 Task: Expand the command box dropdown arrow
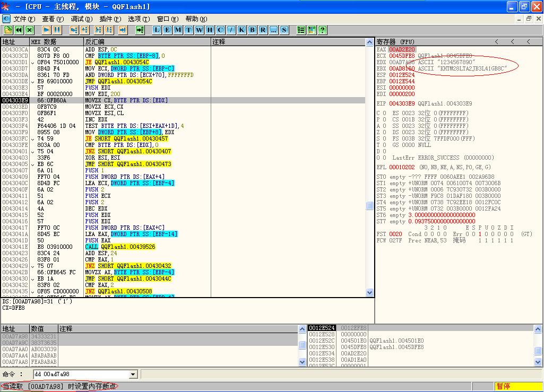pyautogui.click(x=133, y=374)
